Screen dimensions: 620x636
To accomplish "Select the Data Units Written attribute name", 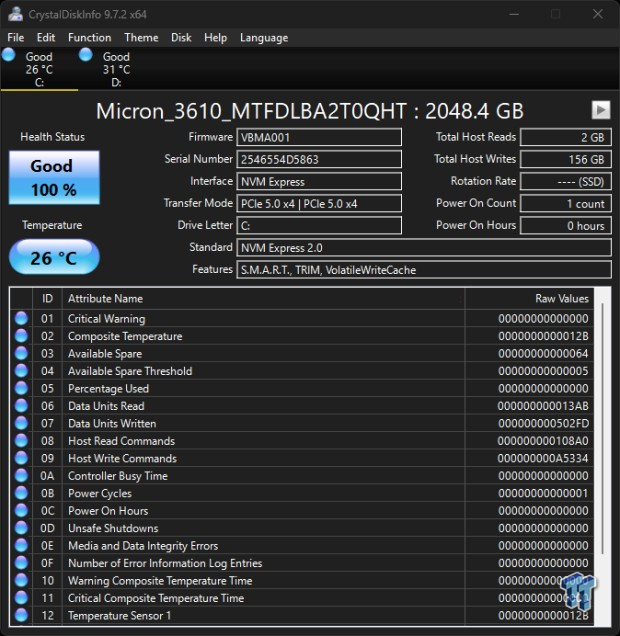I will [112, 423].
